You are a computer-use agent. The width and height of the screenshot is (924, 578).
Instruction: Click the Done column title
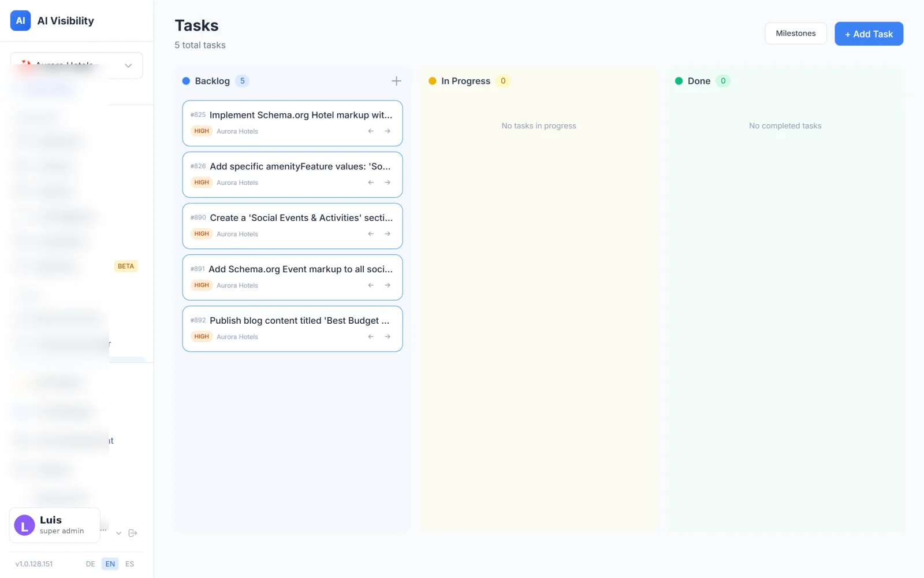[x=699, y=81]
